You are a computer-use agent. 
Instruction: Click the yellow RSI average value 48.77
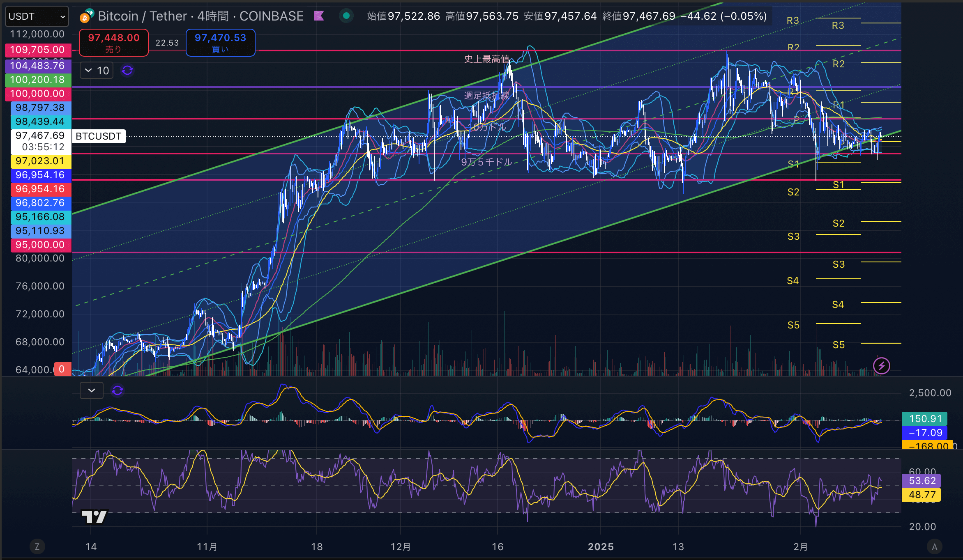922,495
